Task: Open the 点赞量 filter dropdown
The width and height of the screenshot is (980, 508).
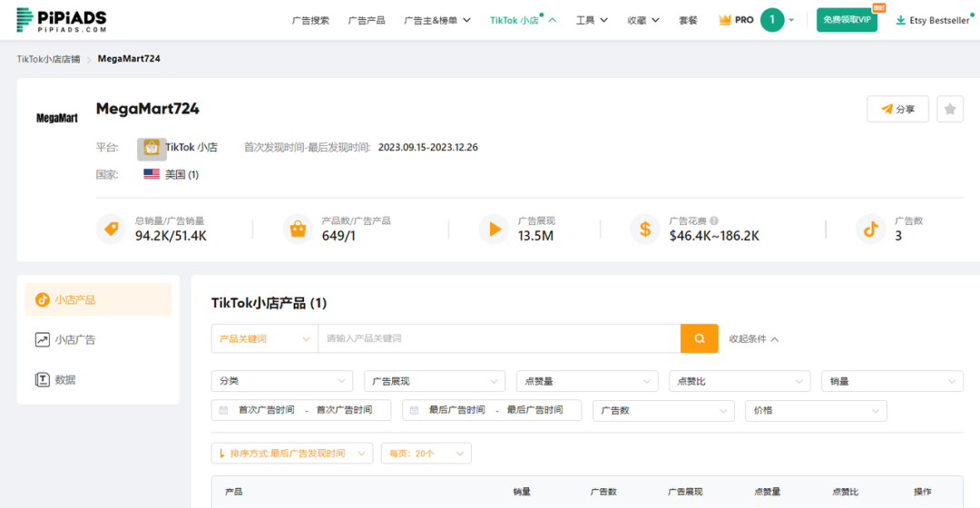Action: pos(587,381)
